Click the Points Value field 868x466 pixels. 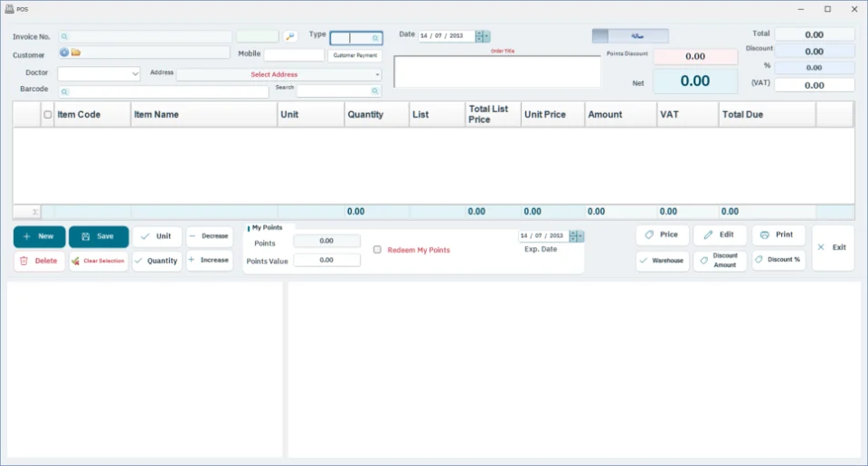point(326,260)
